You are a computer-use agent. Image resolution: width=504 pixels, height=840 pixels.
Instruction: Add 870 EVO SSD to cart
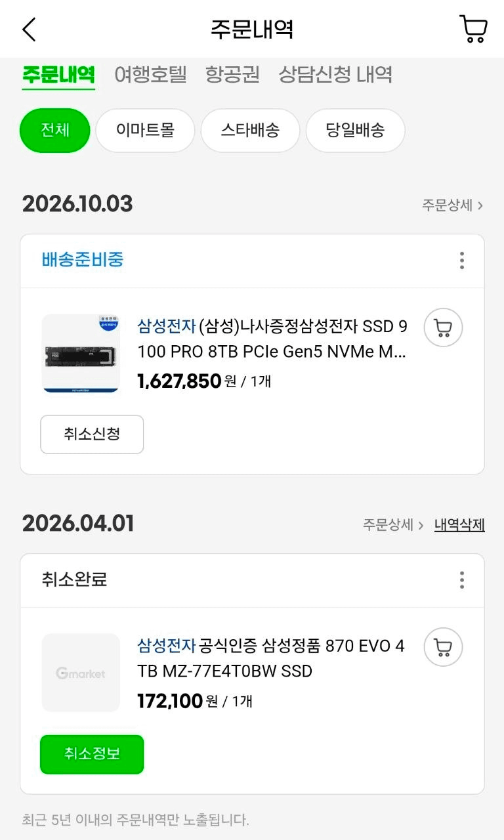pyautogui.click(x=444, y=647)
